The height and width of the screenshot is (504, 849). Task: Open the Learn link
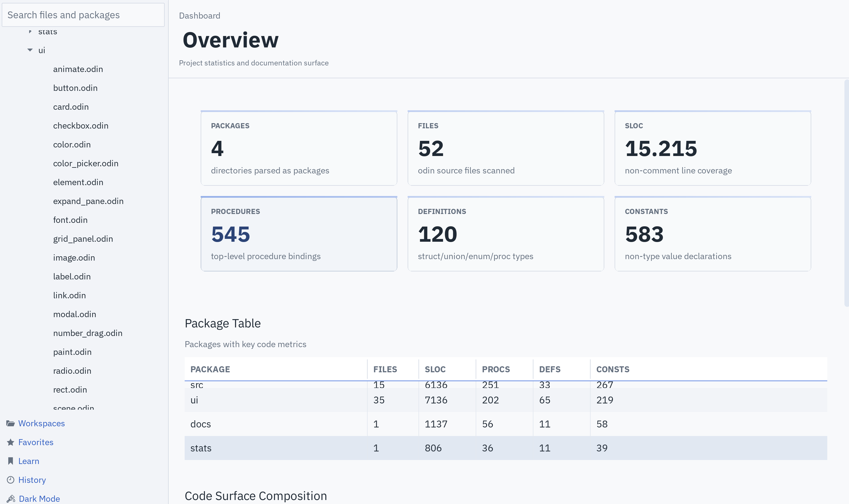29,461
